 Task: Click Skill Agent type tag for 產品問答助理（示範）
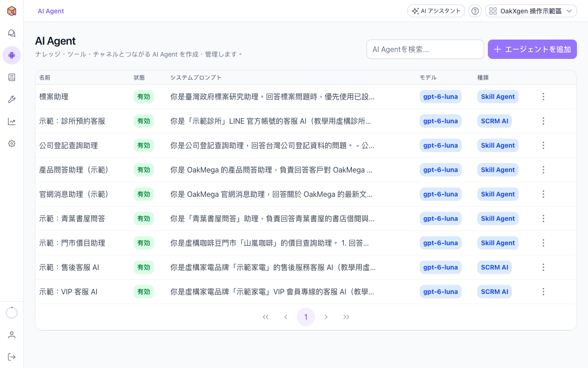point(498,170)
